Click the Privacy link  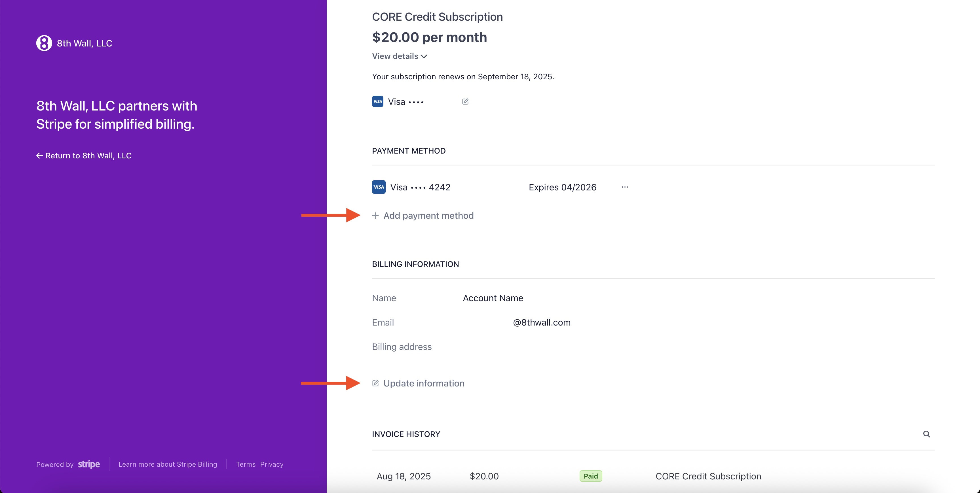[x=271, y=464]
